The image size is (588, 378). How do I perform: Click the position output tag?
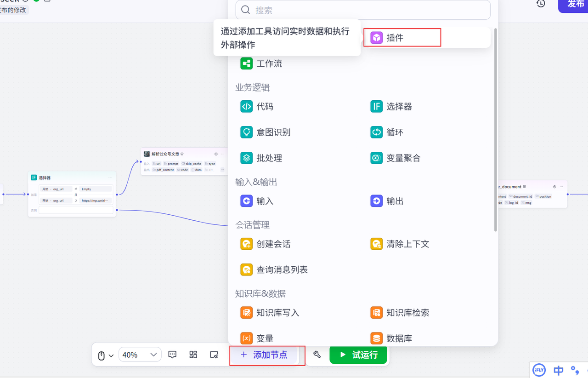[543, 196]
